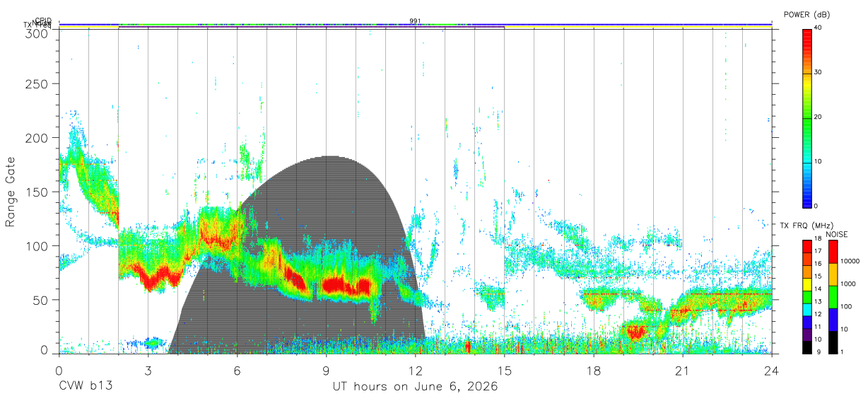Click the 24 UT hour tick label
This screenshot has width=868, height=401.
[772, 371]
